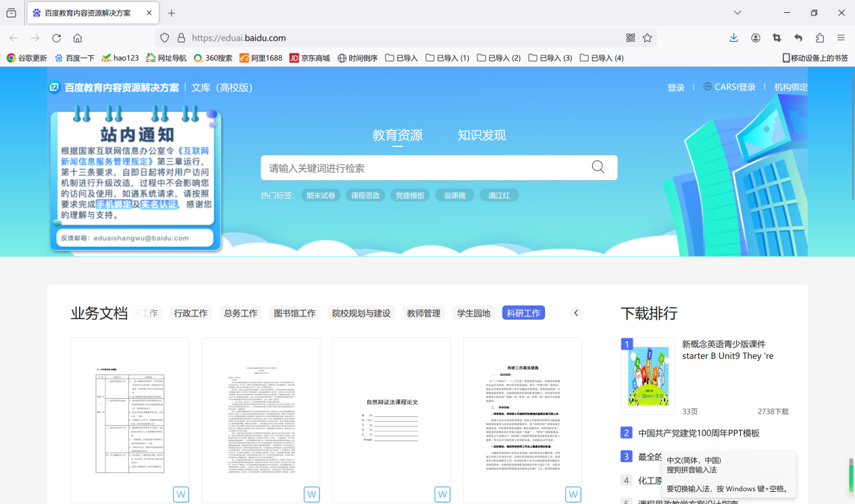Click the 说课稿 hot tag
This screenshot has width=855, height=504.
[x=455, y=196]
